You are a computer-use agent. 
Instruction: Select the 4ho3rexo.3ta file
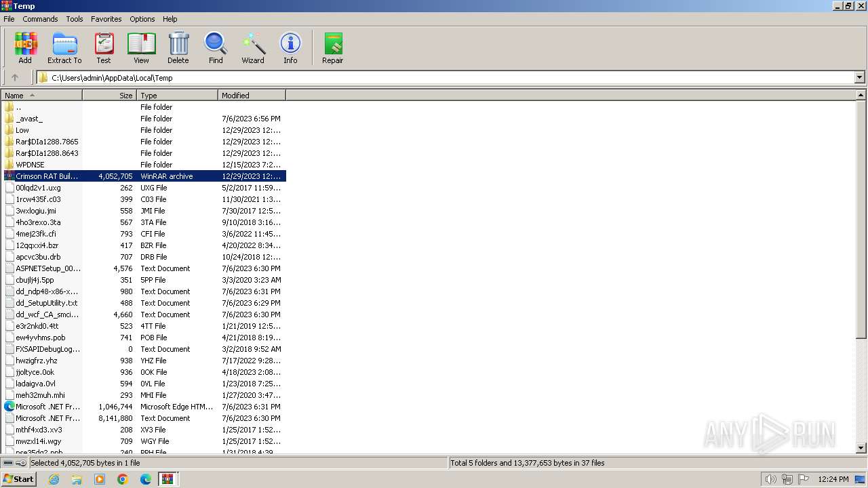pos(144,222)
